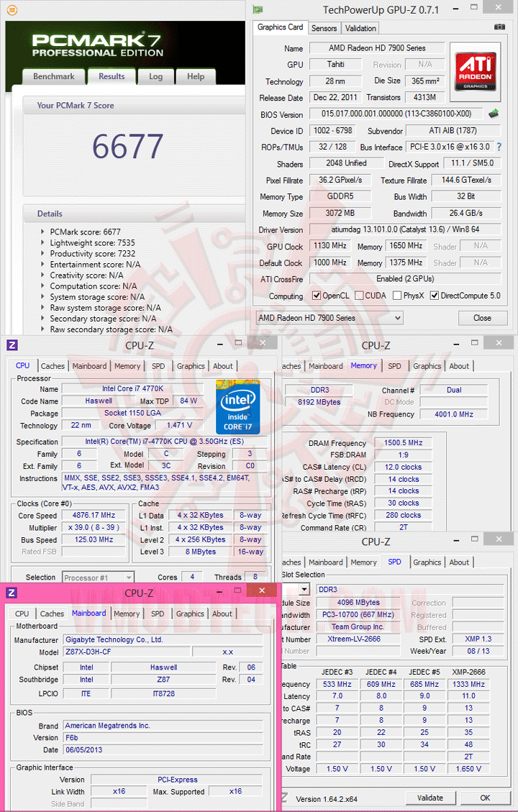Click the GPU-Z Close button
Screen dimensions: 518x812
(x=482, y=318)
